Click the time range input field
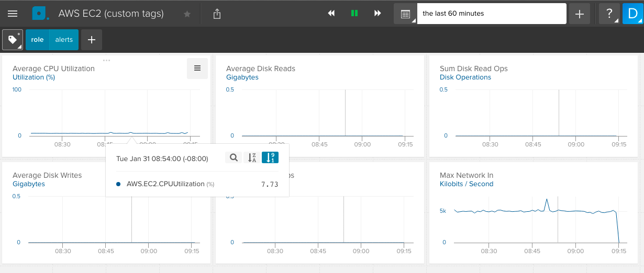 coord(491,14)
